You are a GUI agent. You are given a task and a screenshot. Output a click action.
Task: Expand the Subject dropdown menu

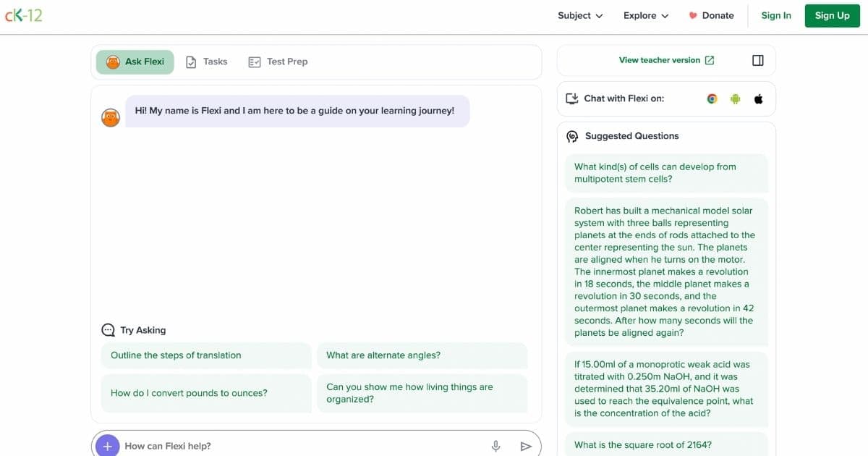580,16
